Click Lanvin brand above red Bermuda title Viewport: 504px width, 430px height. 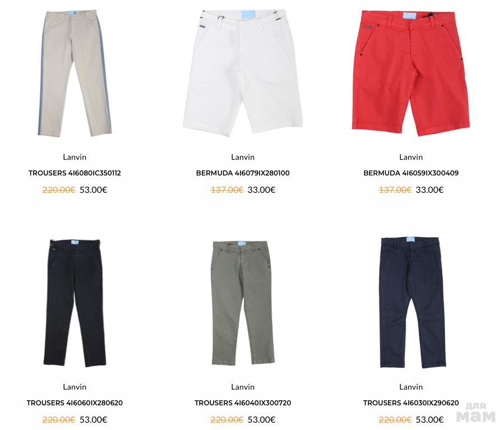tap(411, 157)
